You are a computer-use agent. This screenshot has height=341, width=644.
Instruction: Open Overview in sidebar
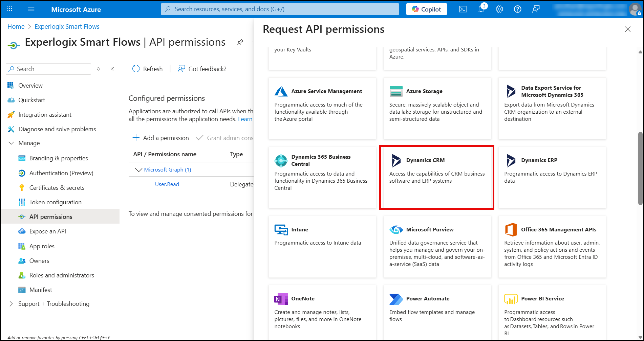(x=30, y=86)
